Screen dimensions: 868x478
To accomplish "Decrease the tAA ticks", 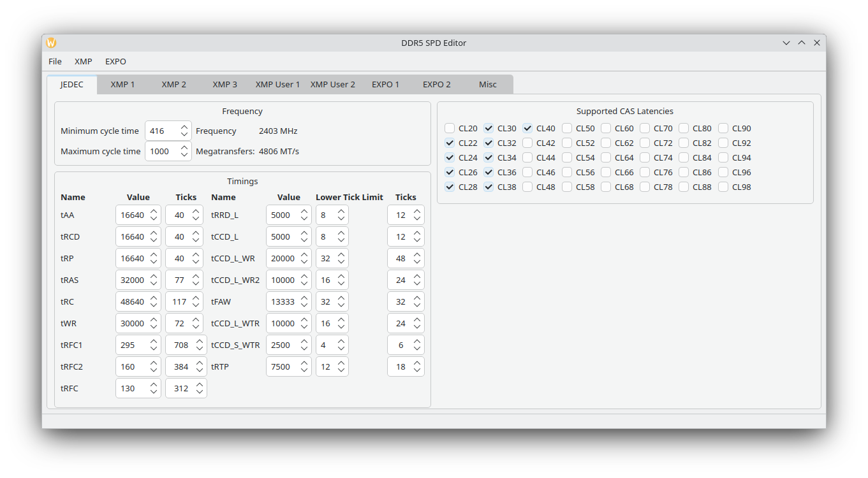I will [x=196, y=219].
